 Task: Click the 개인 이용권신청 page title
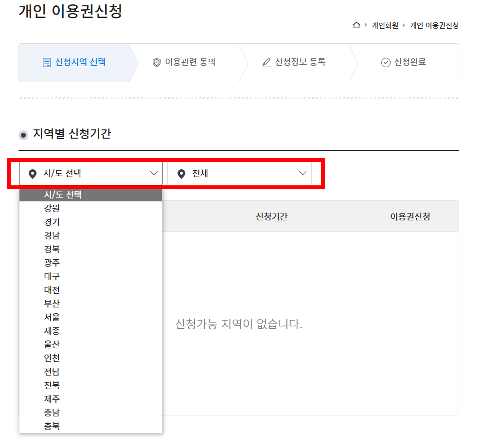(71, 11)
